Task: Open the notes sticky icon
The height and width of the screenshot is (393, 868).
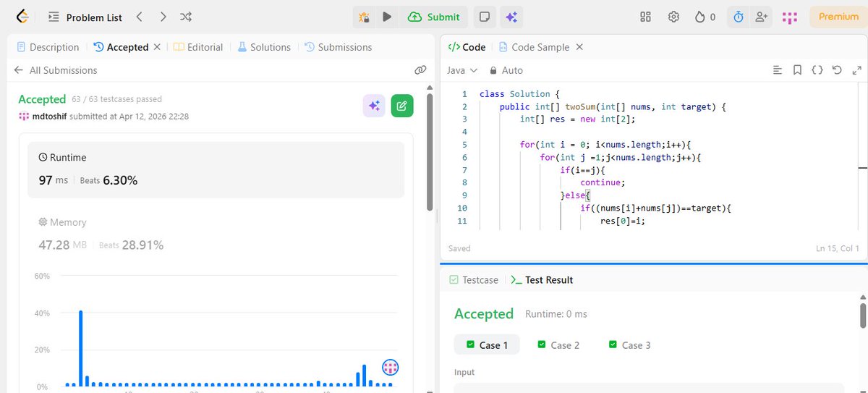Action: click(x=485, y=17)
